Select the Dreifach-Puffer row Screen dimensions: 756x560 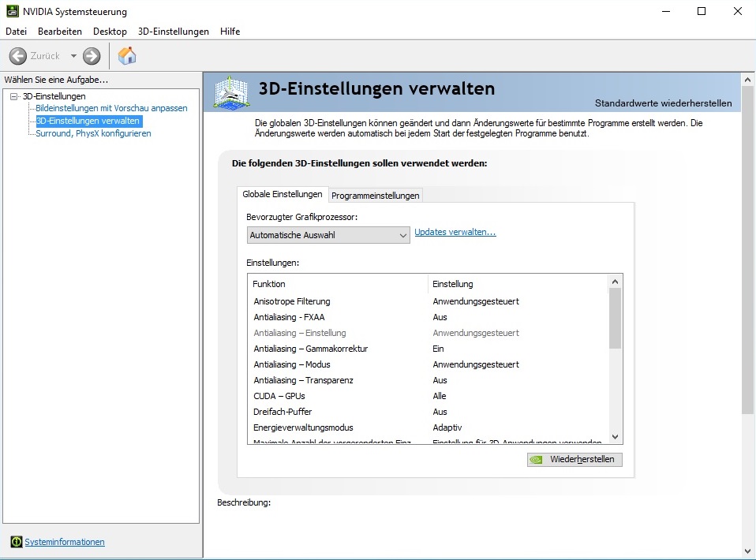[x=429, y=412]
